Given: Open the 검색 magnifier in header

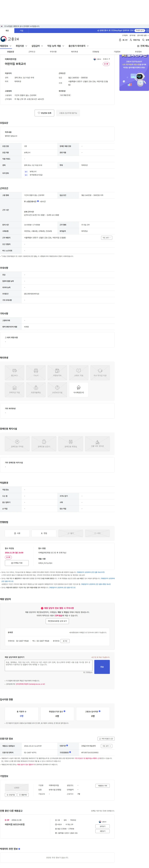Looking at the screenshot, I should pyautogui.click(x=143, y=40).
